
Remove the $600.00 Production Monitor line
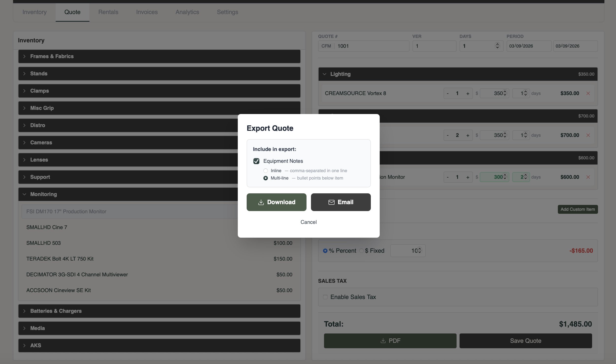(x=588, y=177)
